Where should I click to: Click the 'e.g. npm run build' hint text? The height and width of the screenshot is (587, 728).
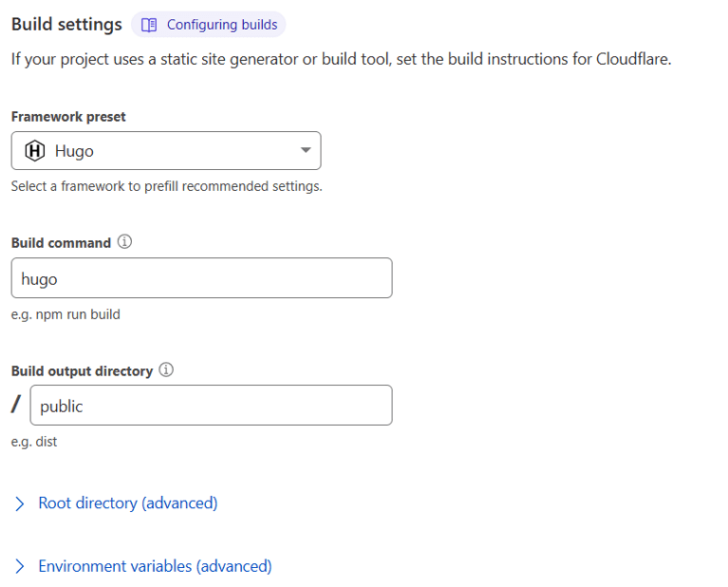[65, 313]
